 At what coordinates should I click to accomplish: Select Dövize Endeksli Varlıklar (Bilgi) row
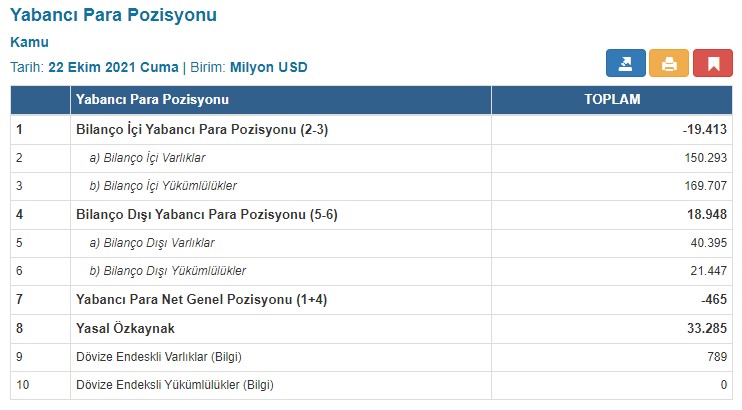pyautogui.click(x=159, y=356)
